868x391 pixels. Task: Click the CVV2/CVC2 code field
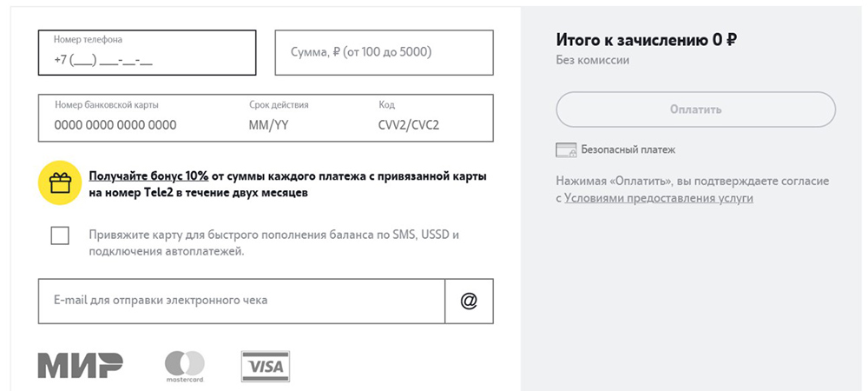click(408, 124)
